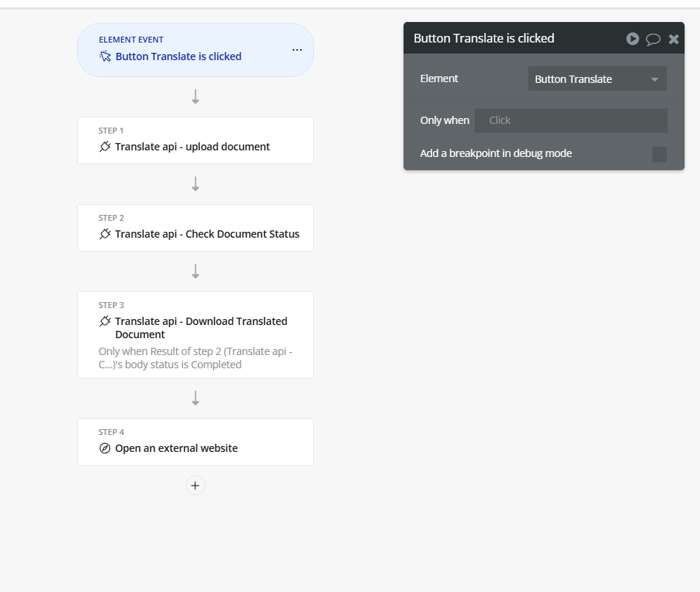Select Step 4 Open an external website

click(195, 442)
